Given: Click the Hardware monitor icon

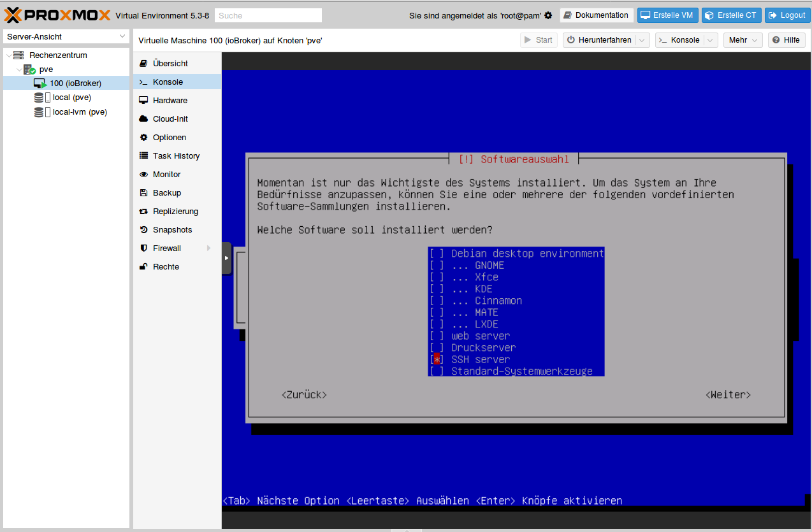Looking at the screenshot, I should pyautogui.click(x=143, y=101).
